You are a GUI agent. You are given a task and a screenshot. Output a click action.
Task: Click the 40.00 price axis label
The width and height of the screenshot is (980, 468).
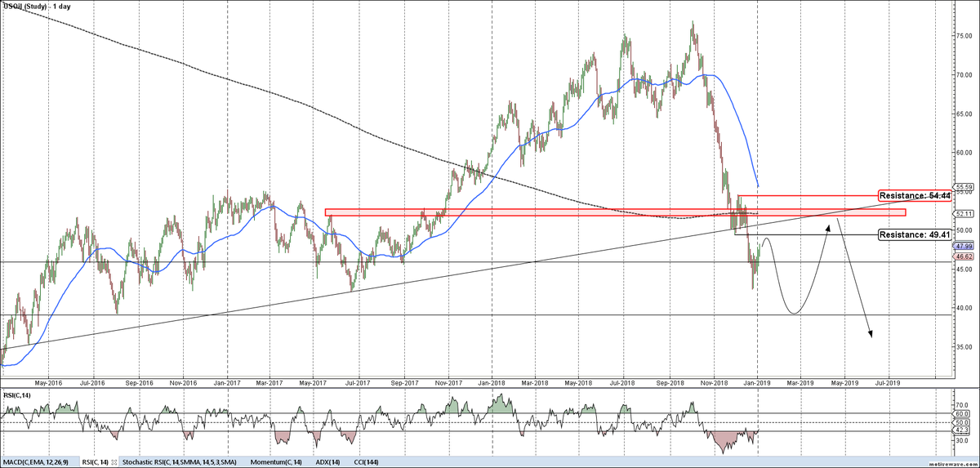pos(963,308)
